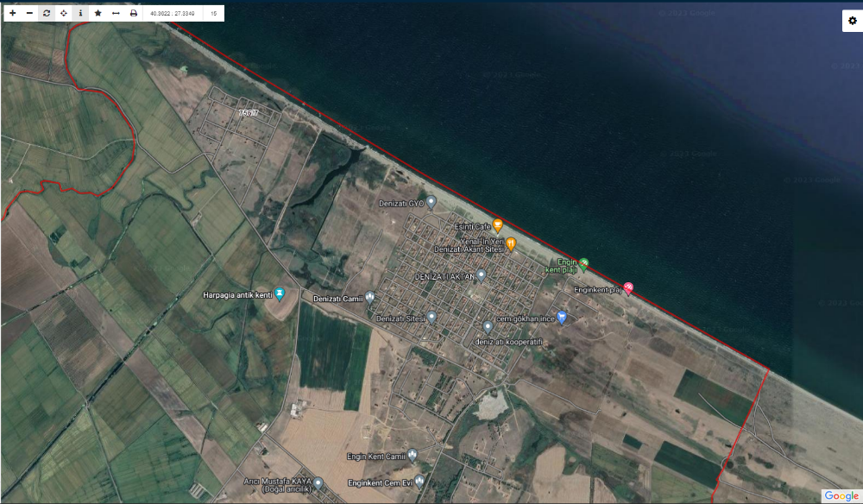This screenshot has height=504, width=863.
Task: Click the Denizatı GYO pin
Action: point(431,203)
